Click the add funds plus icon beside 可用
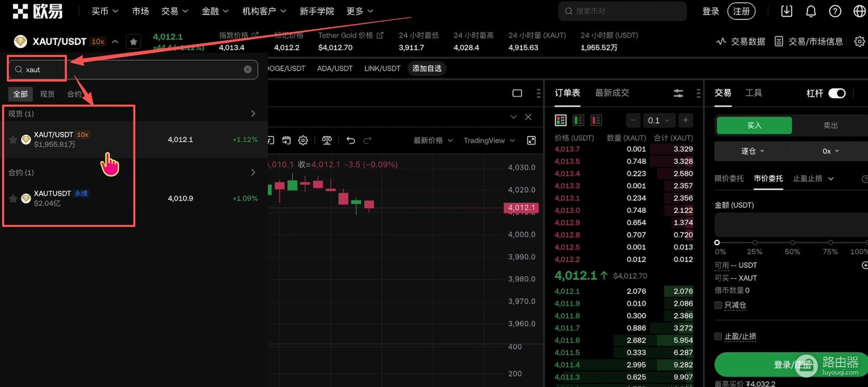The height and width of the screenshot is (387, 868). point(865,265)
